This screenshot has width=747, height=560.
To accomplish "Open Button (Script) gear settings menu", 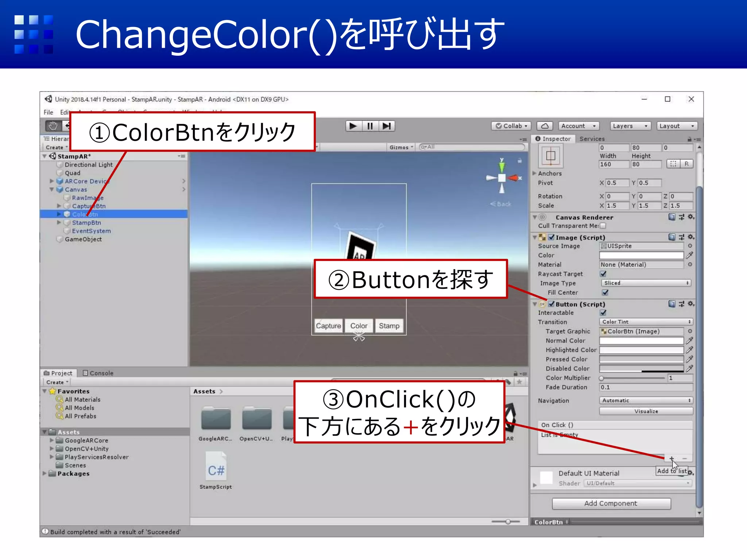I will click(691, 304).
